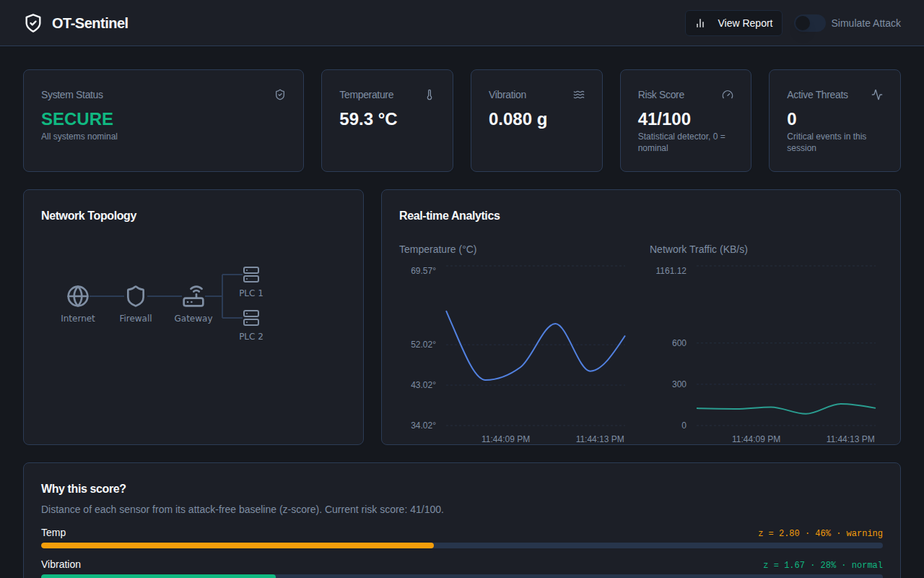The image size is (924, 578).
Task: Select the Internet globe node icon
Action: tap(78, 296)
